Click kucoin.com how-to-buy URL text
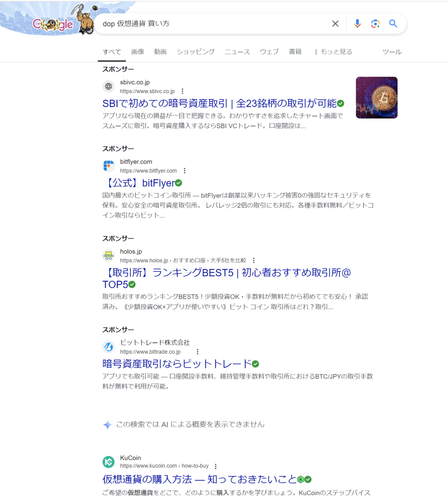Screen dimensions: 448x496 click(x=164, y=466)
